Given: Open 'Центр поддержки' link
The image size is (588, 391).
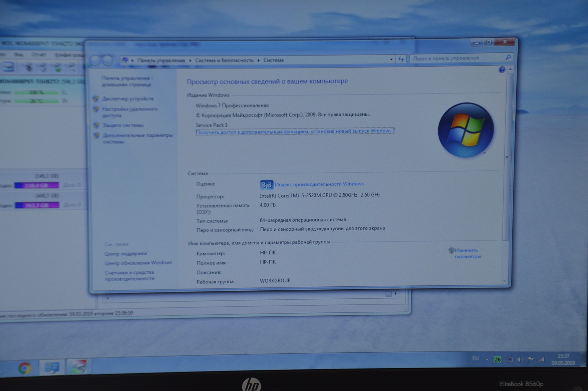Looking at the screenshot, I should coord(126,253).
